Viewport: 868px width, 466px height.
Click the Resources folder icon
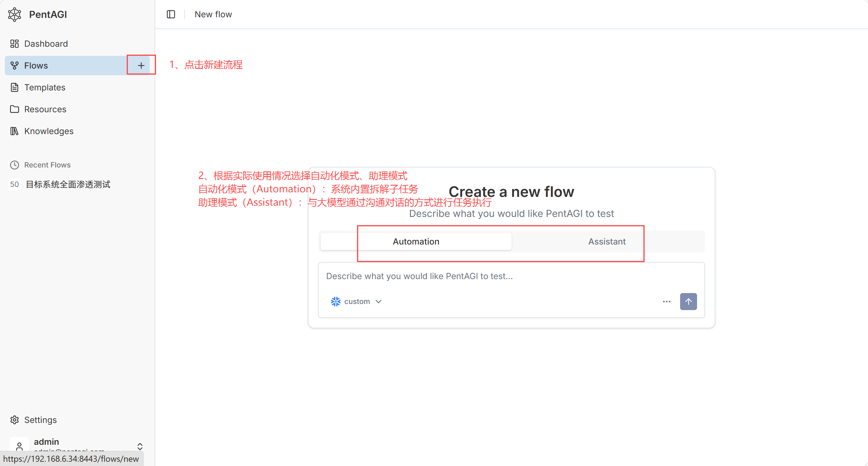(x=15, y=109)
